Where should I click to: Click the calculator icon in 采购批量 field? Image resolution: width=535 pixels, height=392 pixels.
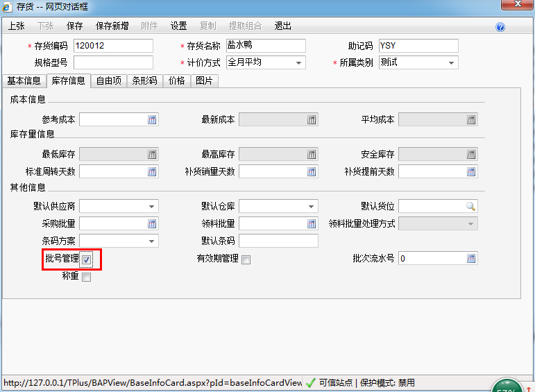pos(152,223)
